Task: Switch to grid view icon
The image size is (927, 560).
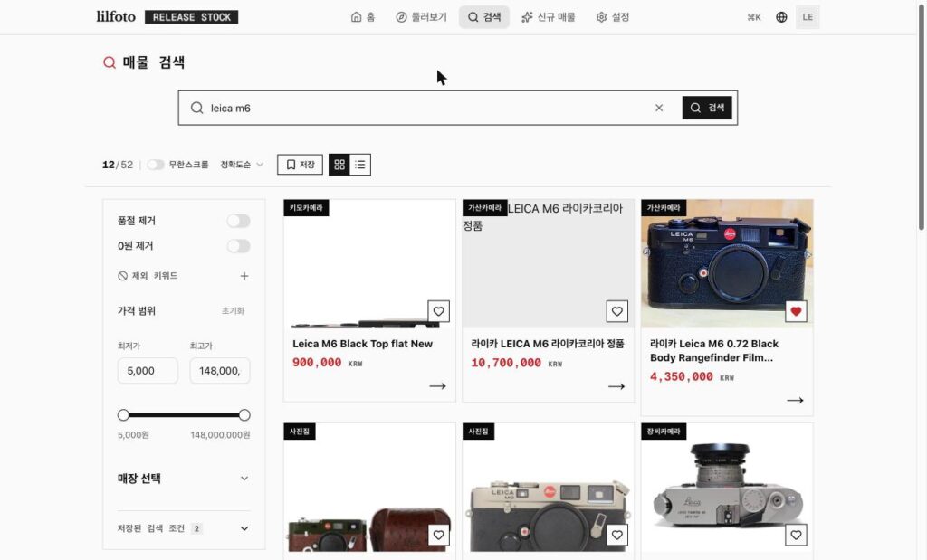Action: click(x=339, y=165)
